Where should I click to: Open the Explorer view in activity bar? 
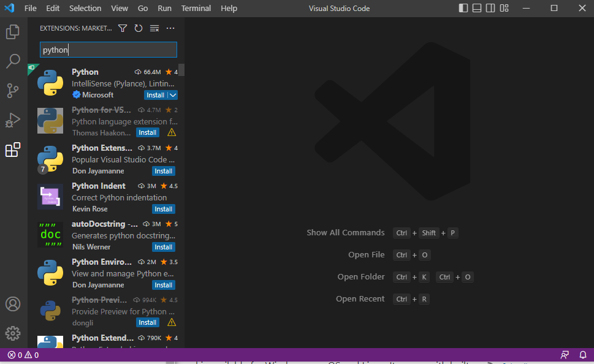pos(12,32)
